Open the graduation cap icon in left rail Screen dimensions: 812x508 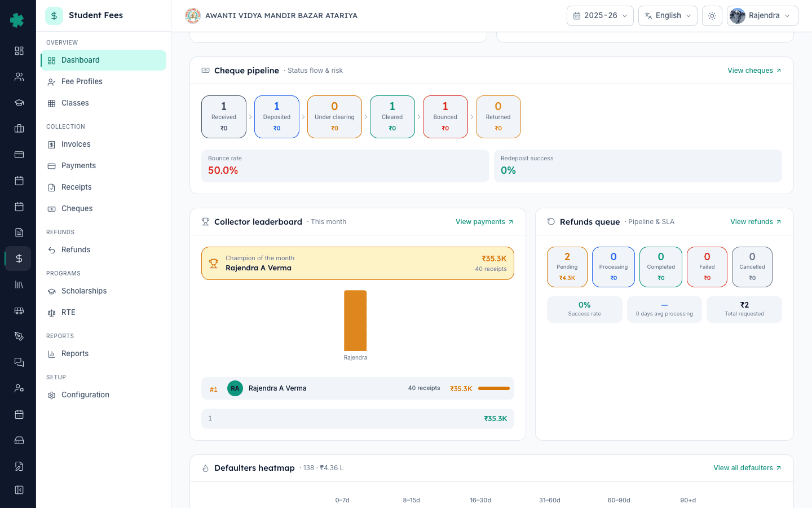pyautogui.click(x=19, y=103)
